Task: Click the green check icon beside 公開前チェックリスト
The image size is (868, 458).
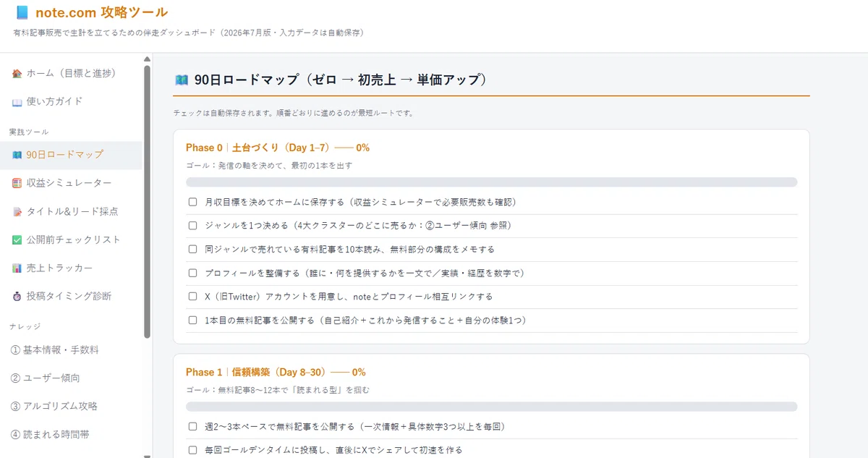Action: pyautogui.click(x=17, y=240)
